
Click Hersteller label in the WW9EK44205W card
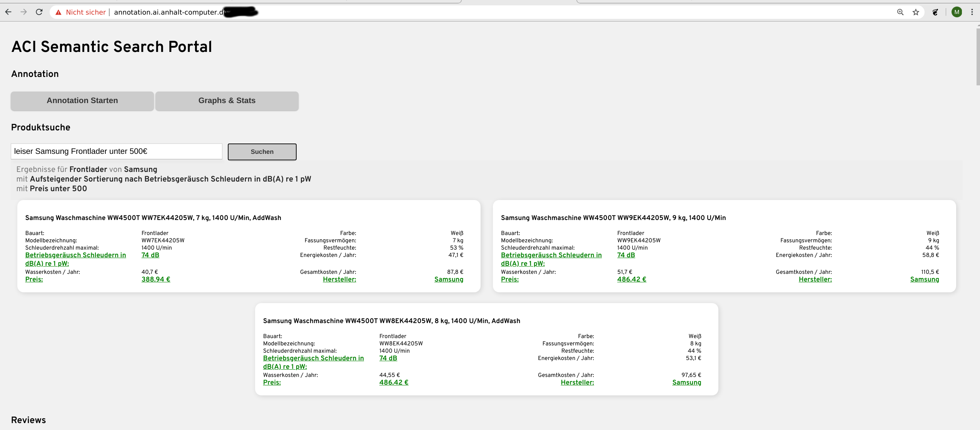(x=815, y=279)
